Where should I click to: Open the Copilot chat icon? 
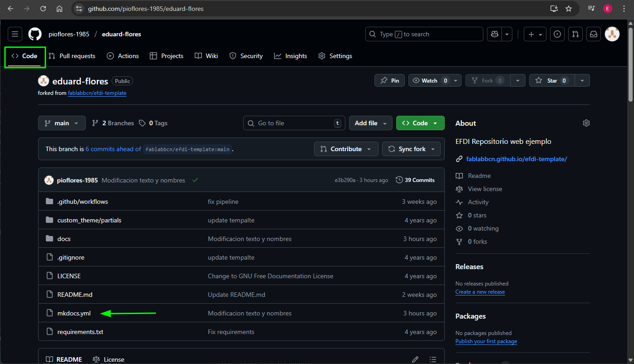[x=494, y=34]
